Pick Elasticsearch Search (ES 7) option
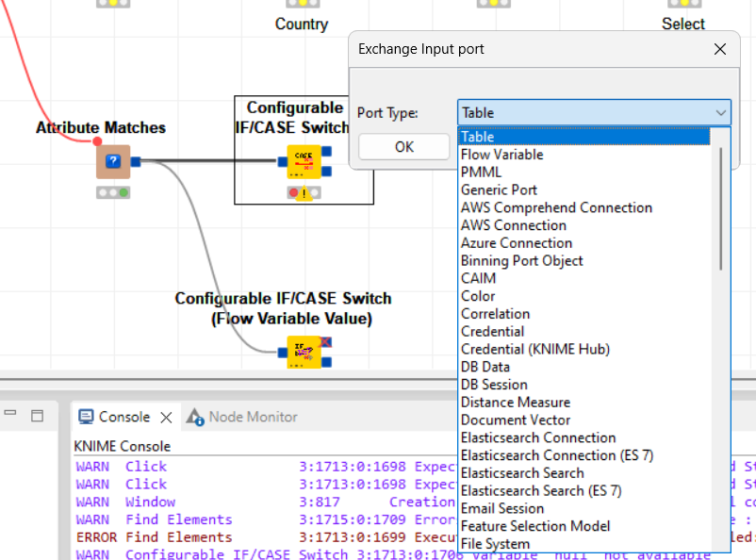The image size is (756, 560). coord(584,490)
